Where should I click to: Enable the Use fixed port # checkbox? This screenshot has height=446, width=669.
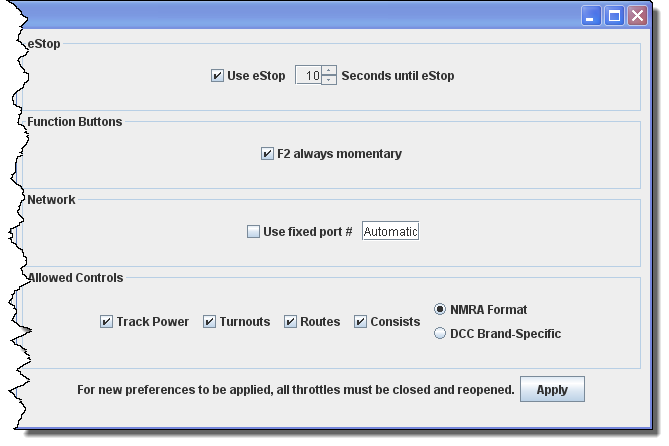point(253,232)
